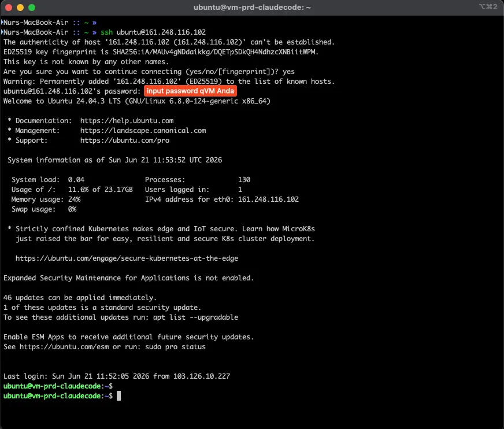Click the eth0 IPv4 address 161.248.116.102

[x=268, y=199]
